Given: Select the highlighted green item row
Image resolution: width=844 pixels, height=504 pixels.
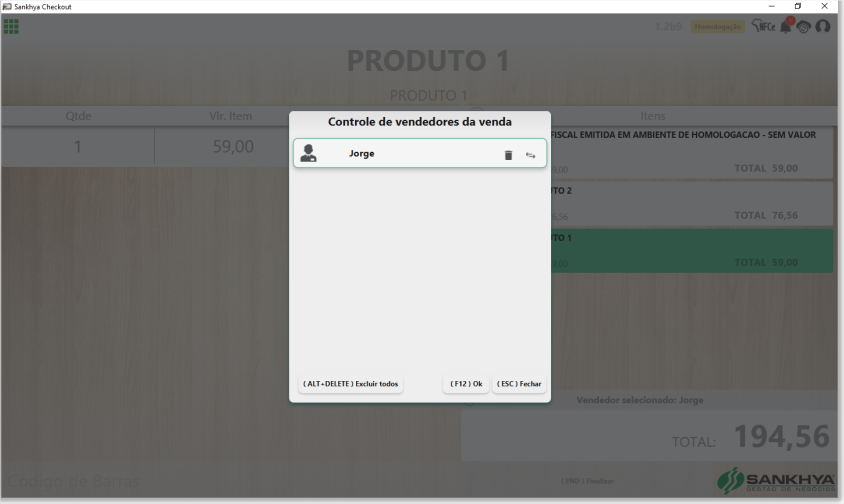Looking at the screenshot, I should [x=692, y=250].
